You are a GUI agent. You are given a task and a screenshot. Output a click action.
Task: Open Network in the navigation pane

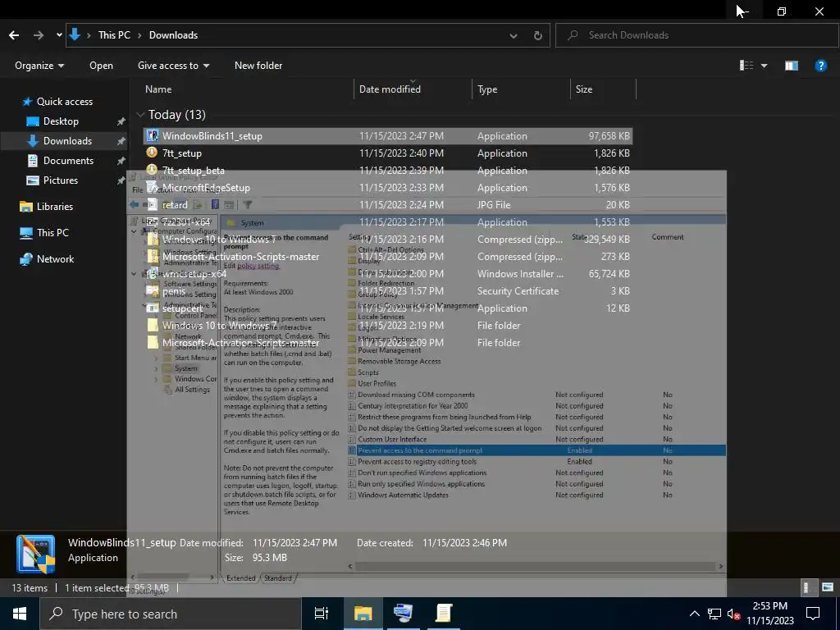tap(55, 258)
